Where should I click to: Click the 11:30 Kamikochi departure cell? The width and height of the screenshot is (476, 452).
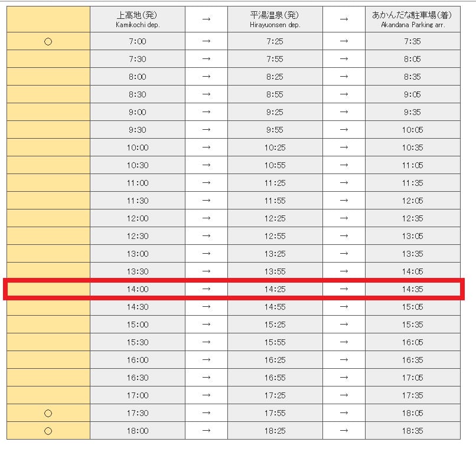(138, 201)
